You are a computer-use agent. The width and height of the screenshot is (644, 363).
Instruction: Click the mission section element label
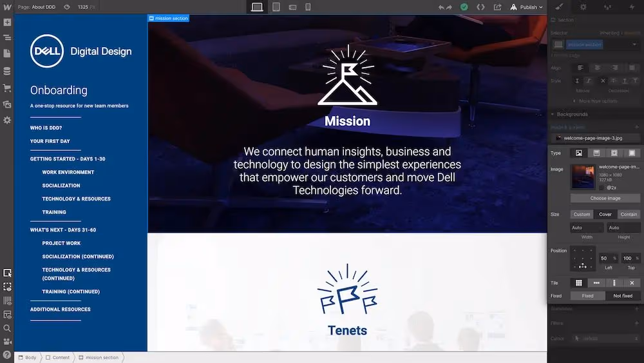click(x=168, y=18)
